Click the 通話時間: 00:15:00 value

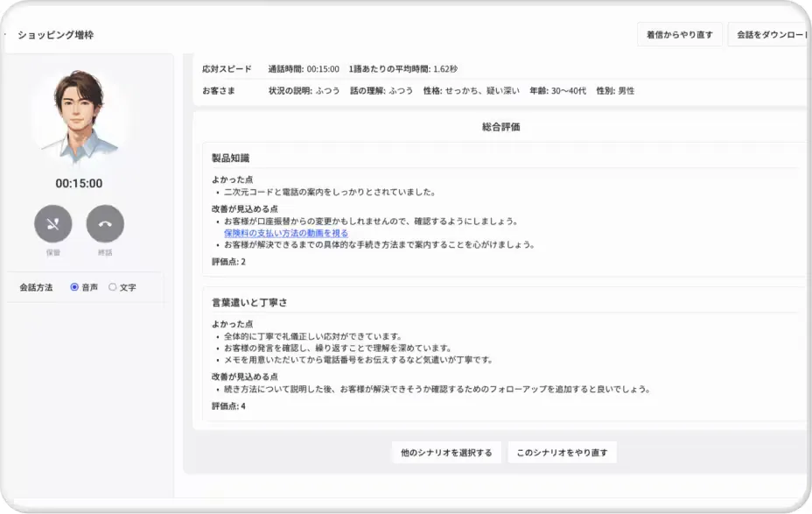[304, 69]
